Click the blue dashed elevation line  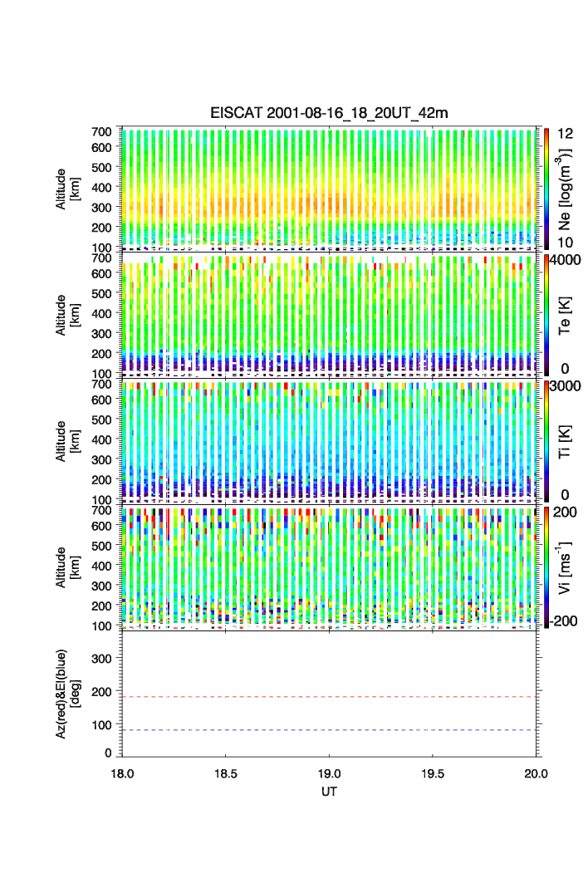click(x=329, y=730)
